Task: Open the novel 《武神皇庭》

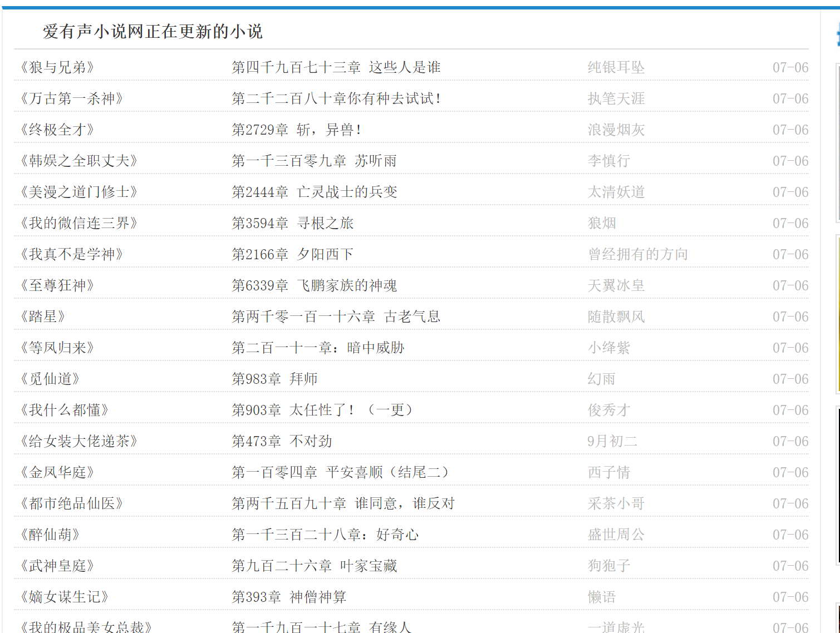Action: tap(58, 566)
